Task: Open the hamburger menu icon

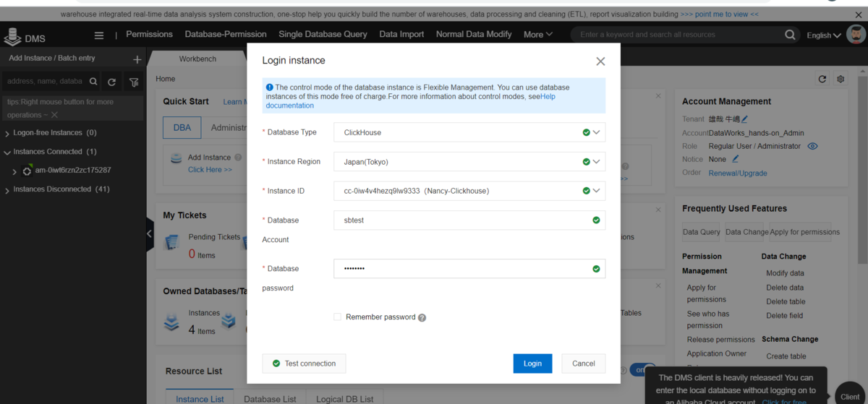Action: (x=99, y=35)
